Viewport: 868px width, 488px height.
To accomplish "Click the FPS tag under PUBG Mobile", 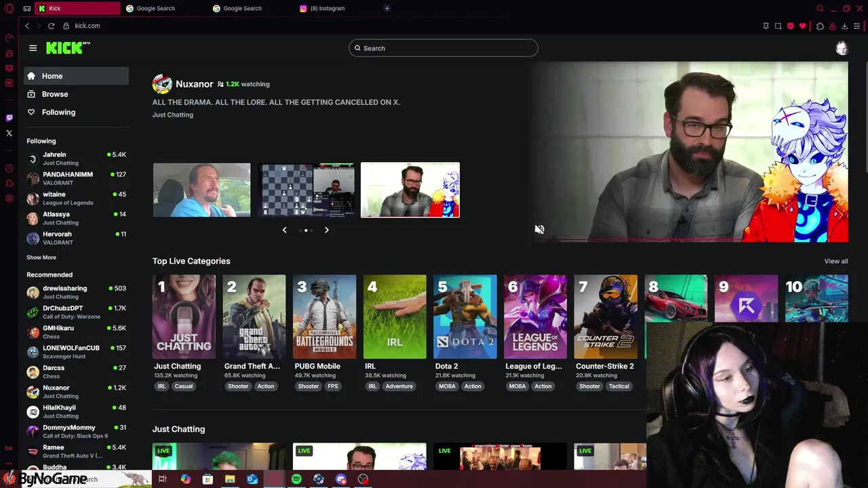I will click(333, 386).
